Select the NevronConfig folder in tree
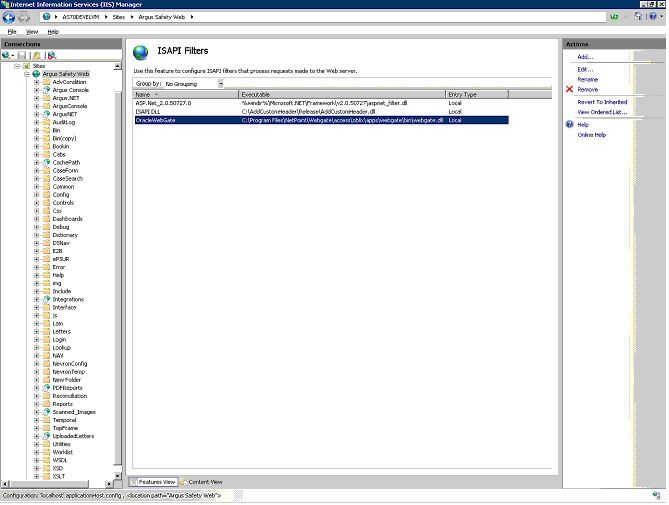This screenshot has height=505, width=669. pyautogui.click(x=70, y=364)
